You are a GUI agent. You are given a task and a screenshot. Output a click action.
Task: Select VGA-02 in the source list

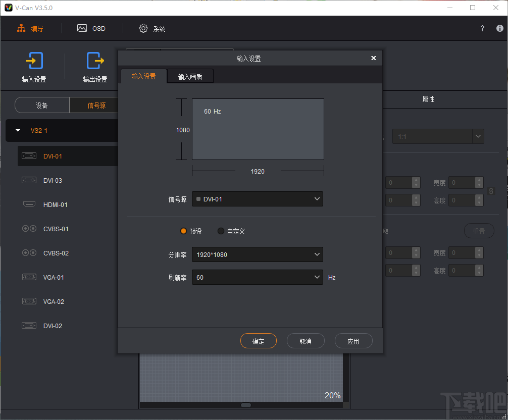(67, 301)
